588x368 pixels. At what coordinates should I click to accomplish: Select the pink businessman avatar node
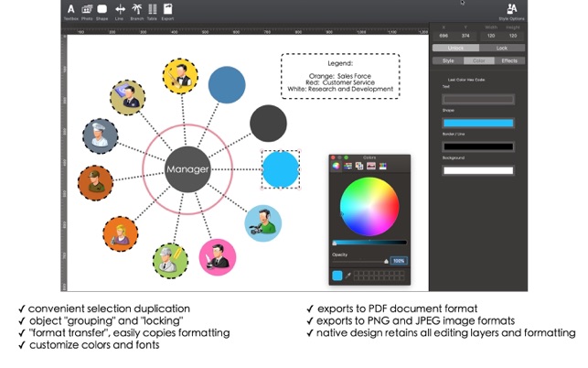pyautogui.click(x=218, y=257)
